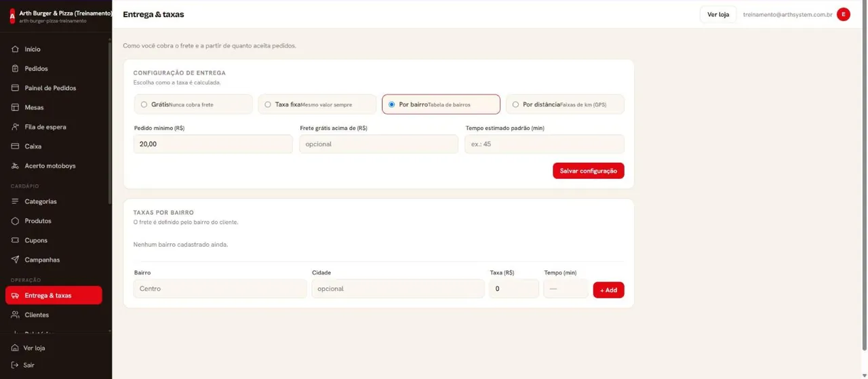Open the Cupons page

(54, 240)
